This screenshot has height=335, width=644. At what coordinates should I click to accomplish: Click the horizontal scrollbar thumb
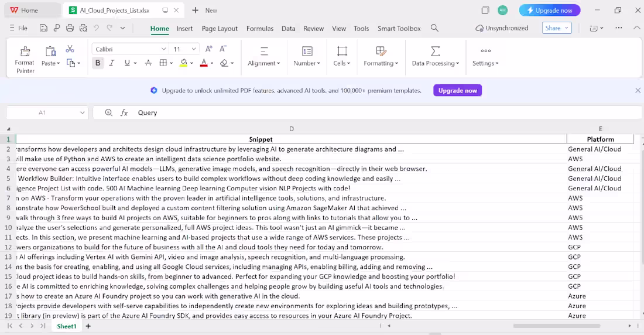[557, 326]
